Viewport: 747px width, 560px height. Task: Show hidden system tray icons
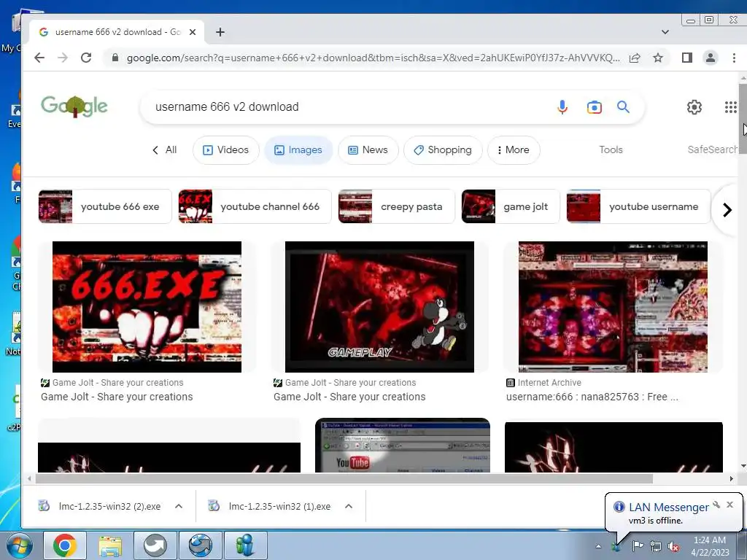[598, 546]
